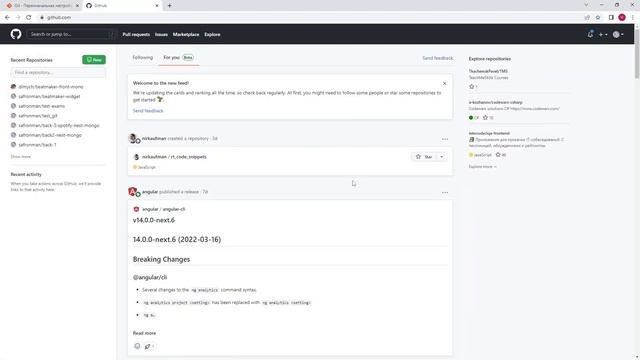Add emoji reaction to angular release
640x360 pixels.
pos(137,346)
